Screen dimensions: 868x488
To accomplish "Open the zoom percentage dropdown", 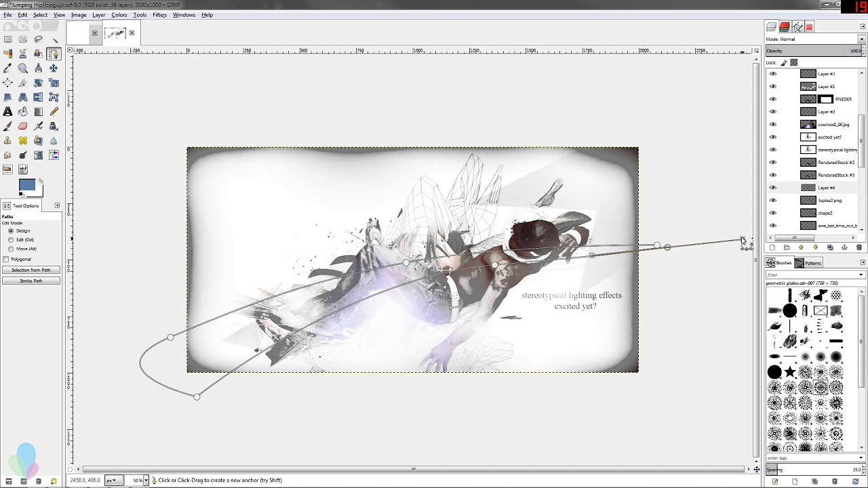I will point(146,481).
